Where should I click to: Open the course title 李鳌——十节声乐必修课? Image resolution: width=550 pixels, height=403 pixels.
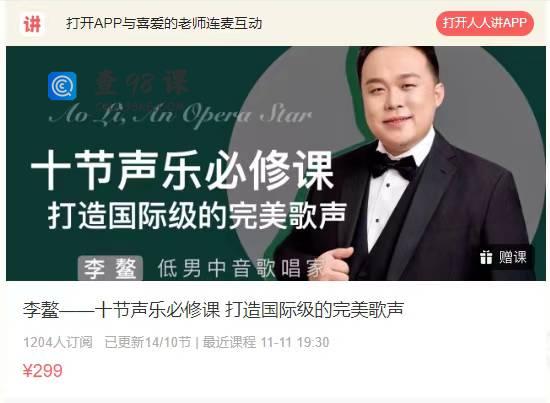pyautogui.click(x=121, y=310)
